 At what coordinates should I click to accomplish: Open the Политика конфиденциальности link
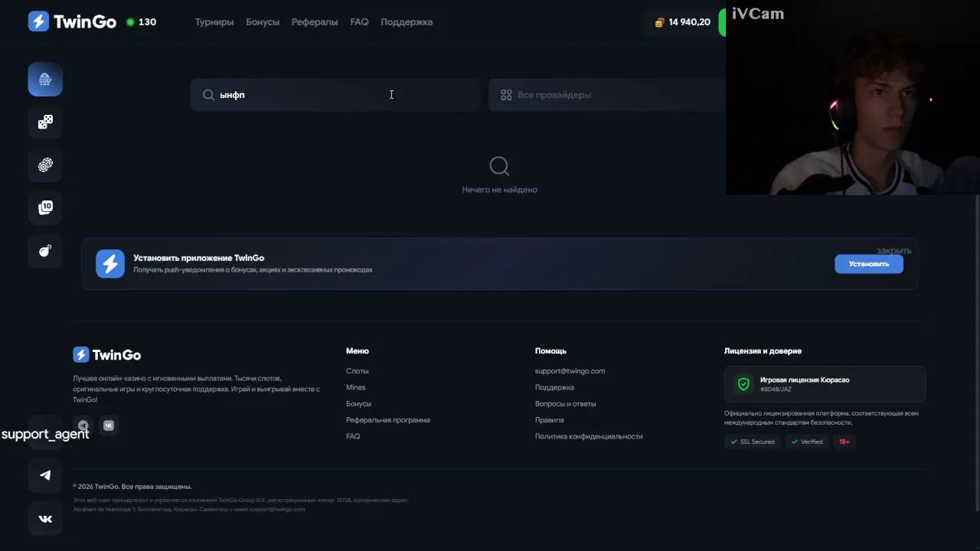pos(589,436)
